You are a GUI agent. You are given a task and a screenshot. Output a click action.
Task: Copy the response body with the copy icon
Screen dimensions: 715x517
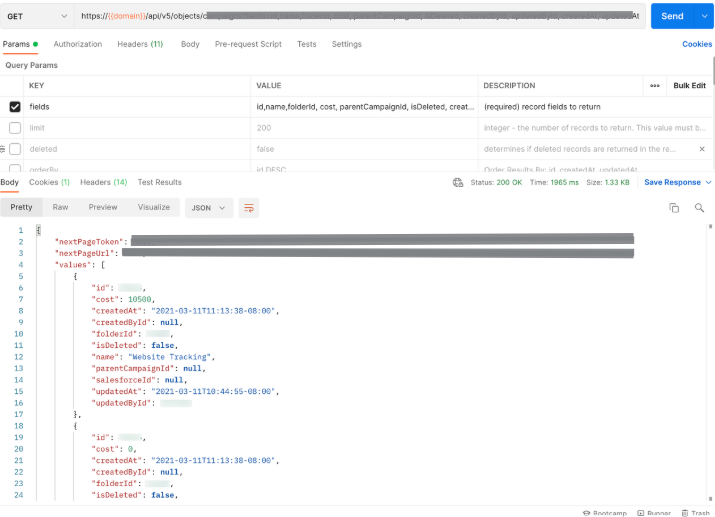(674, 207)
